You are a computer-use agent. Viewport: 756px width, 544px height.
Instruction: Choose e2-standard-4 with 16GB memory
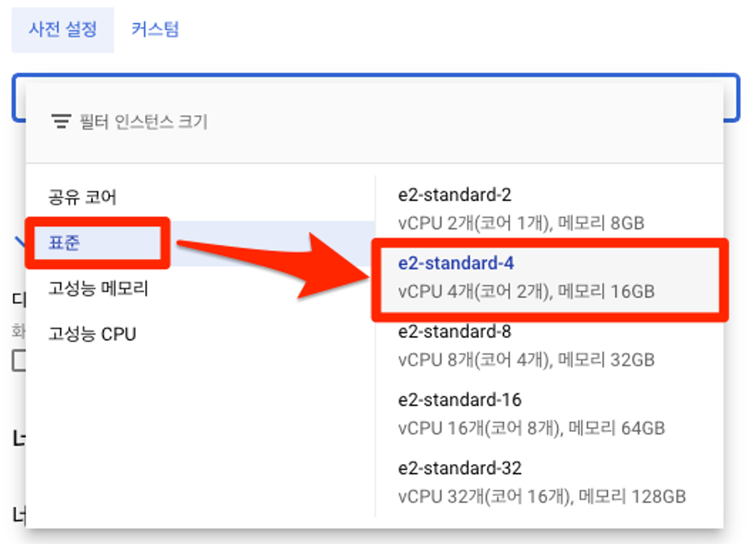coord(526,277)
